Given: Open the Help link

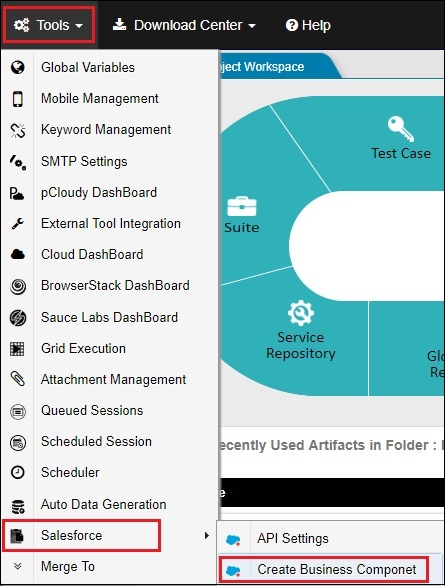Looking at the screenshot, I should (308, 25).
